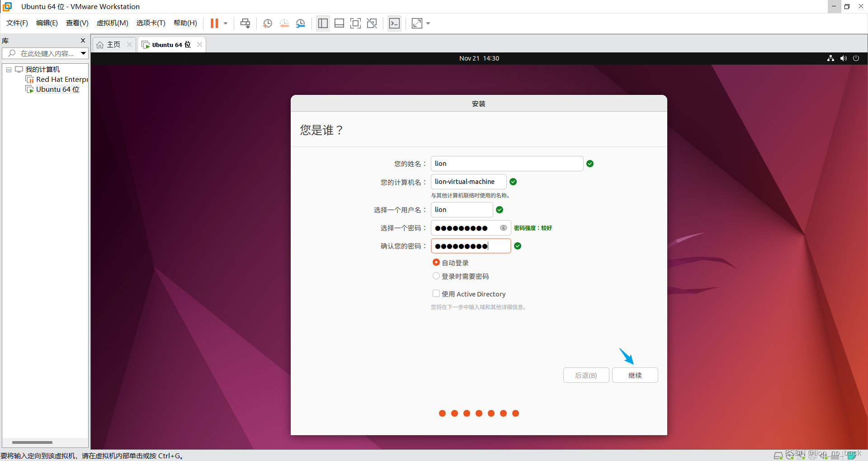Screen dimensions: 868x461
Task: Toggle the library sidebar view icon
Action: point(323,24)
